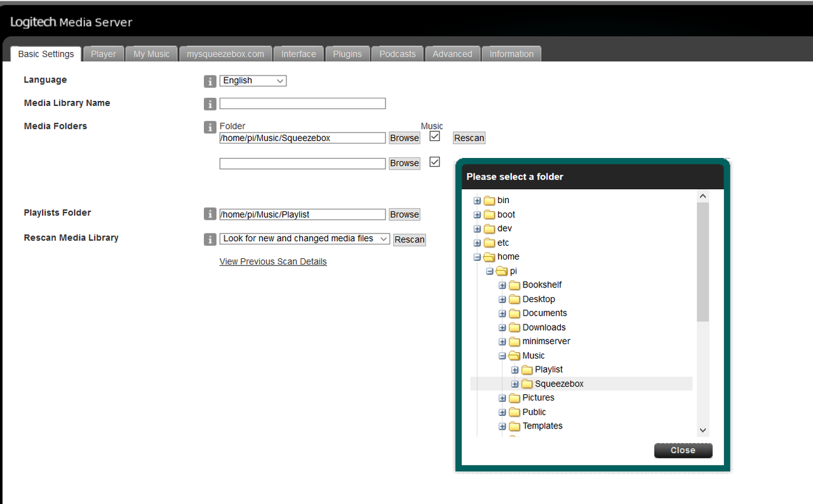The image size is (813, 504).
Task: Open the Information tab
Action: [511, 54]
